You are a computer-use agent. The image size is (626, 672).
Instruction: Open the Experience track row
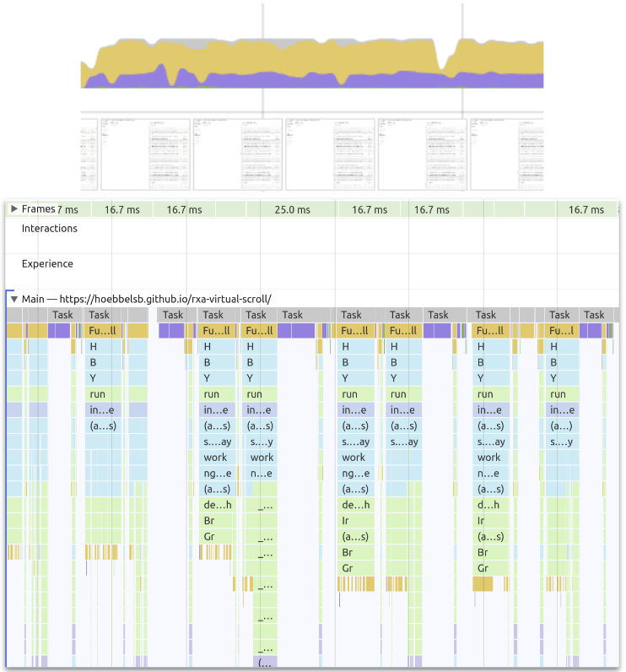(47, 264)
